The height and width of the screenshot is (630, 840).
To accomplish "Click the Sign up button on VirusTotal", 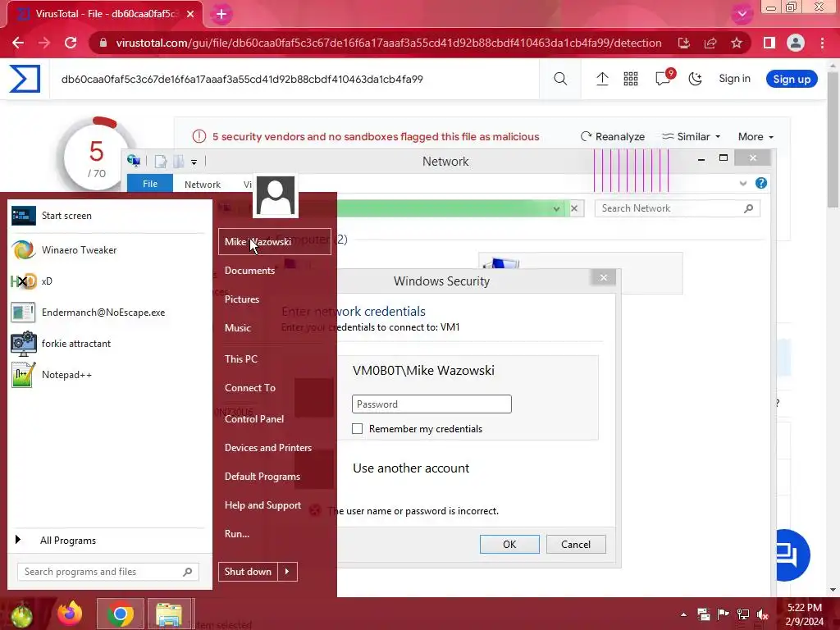I will (x=792, y=80).
